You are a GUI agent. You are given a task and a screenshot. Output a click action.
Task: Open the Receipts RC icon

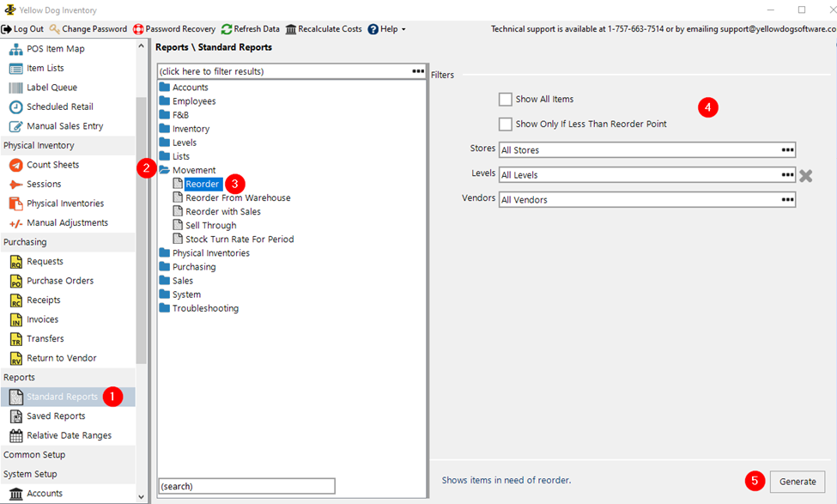[x=16, y=300]
